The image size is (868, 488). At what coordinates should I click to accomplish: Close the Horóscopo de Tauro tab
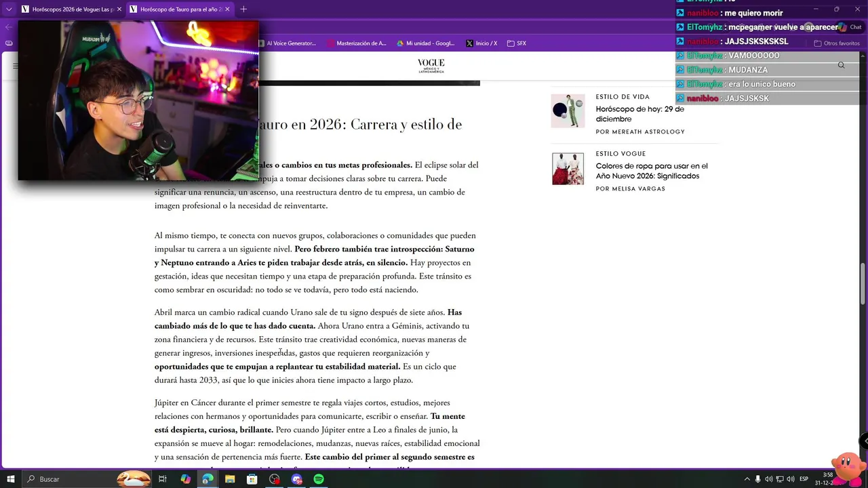227,9
